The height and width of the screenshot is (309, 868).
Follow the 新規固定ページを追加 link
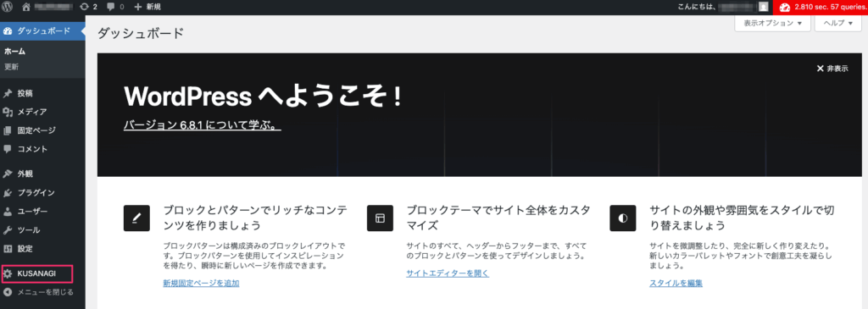click(201, 283)
